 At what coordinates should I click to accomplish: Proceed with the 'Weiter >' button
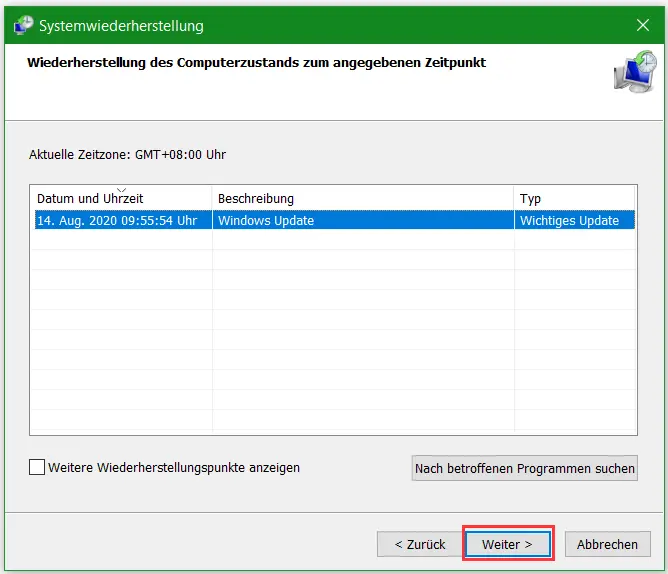pos(507,544)
